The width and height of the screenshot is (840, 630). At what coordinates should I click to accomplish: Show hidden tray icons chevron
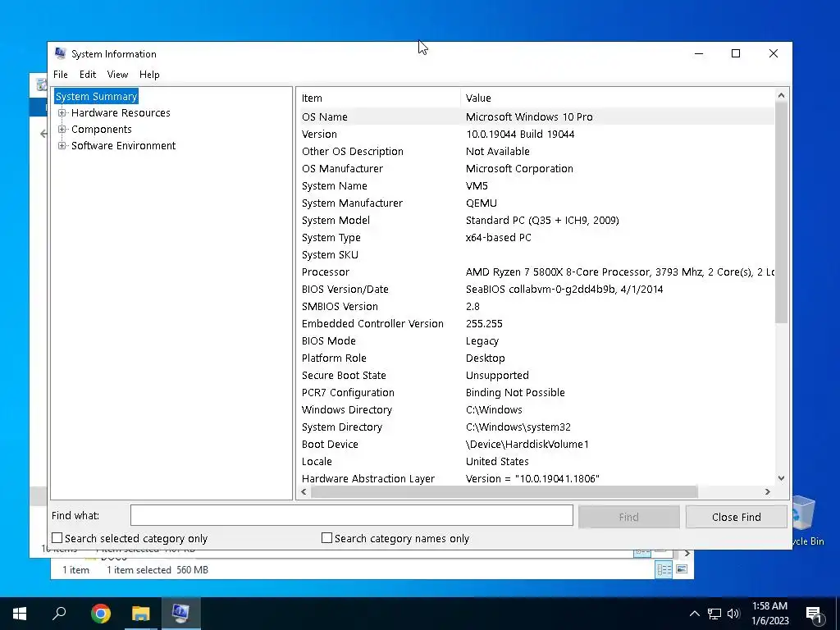pyautogui.click(x=694, y=614)
